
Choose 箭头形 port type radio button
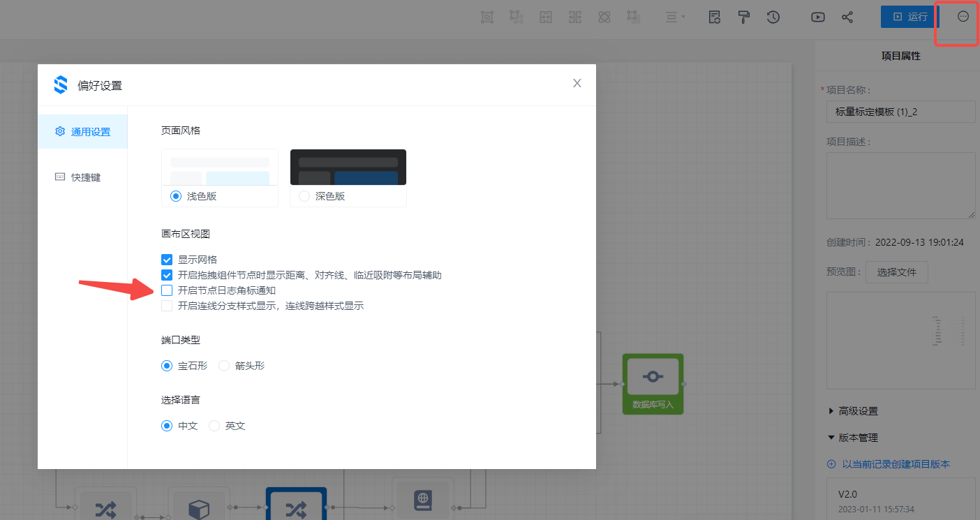[x=224, y=366]
